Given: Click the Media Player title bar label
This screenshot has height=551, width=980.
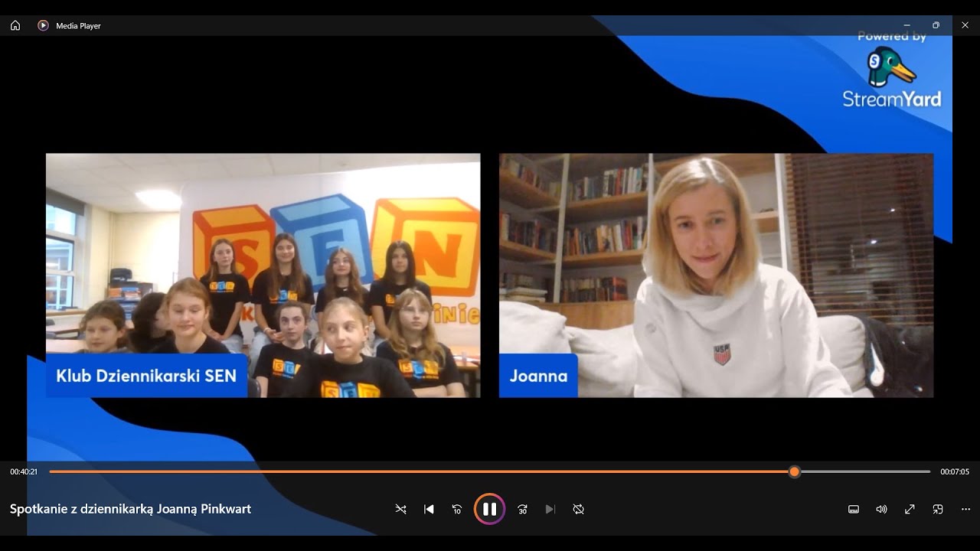Looking at the screenshot, I should pos(78,26).
